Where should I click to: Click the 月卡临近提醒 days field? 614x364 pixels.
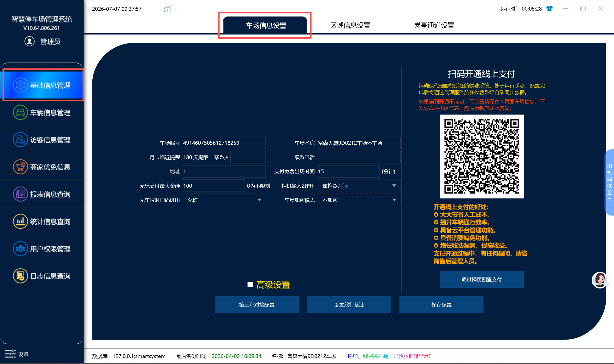point(187,157)
